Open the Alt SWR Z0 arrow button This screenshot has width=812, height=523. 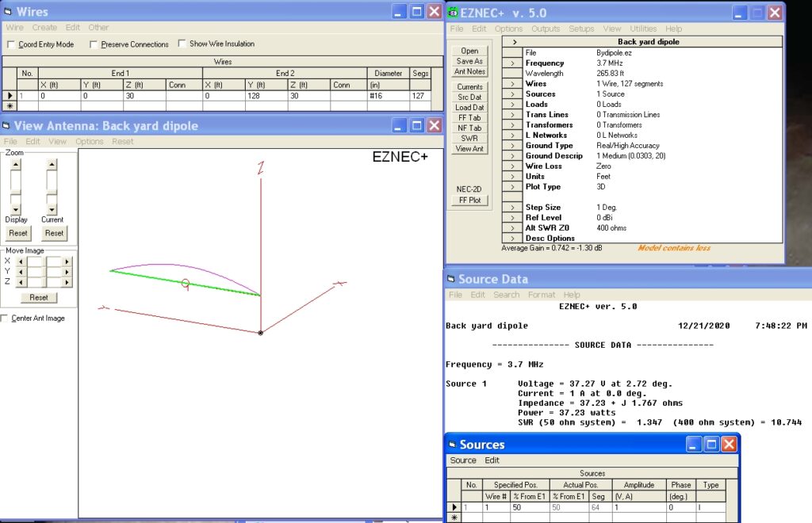tap(513, 228)
